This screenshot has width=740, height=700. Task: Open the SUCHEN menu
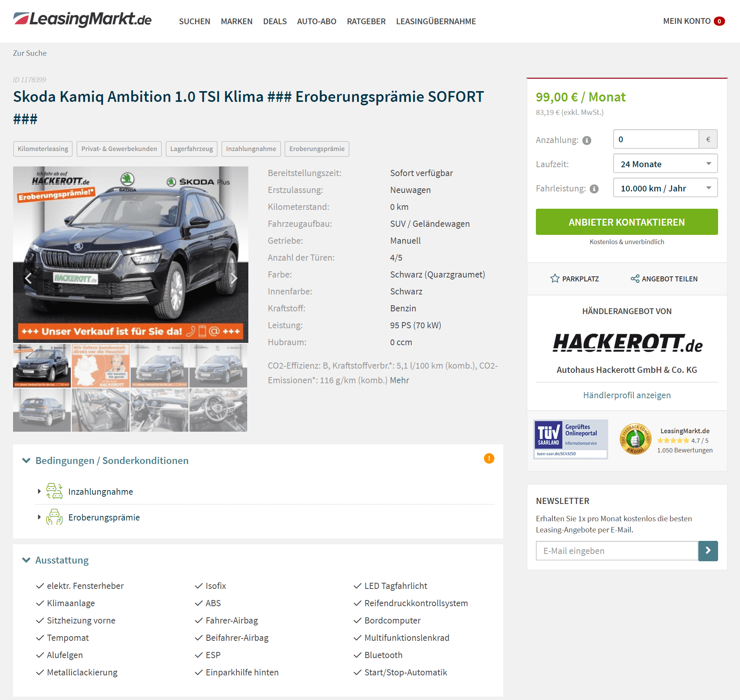(x=195, y=21)
